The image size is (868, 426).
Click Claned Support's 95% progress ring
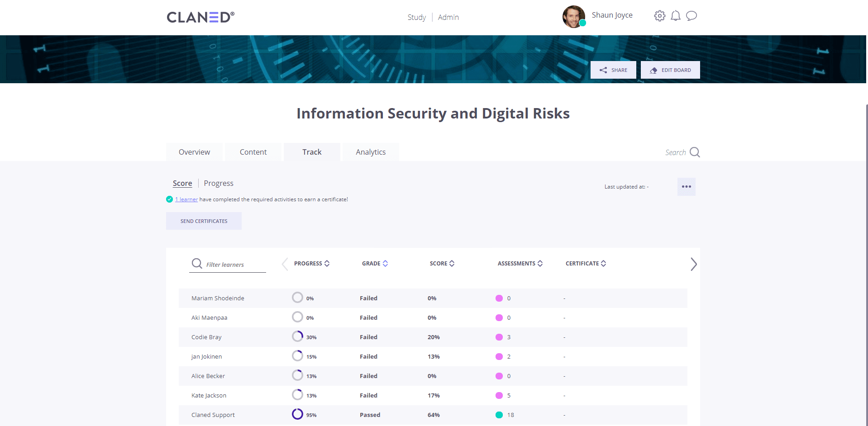(297, 414)
